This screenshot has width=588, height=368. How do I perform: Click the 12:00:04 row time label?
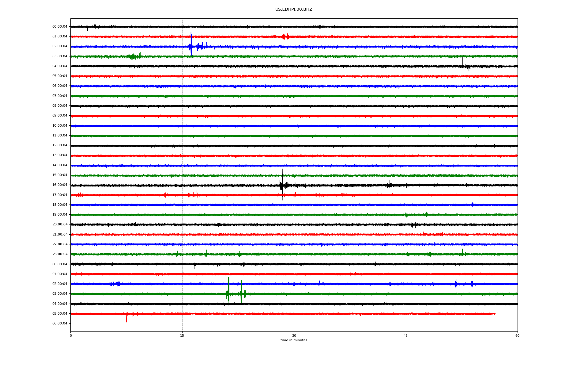[x=60, y=145]
